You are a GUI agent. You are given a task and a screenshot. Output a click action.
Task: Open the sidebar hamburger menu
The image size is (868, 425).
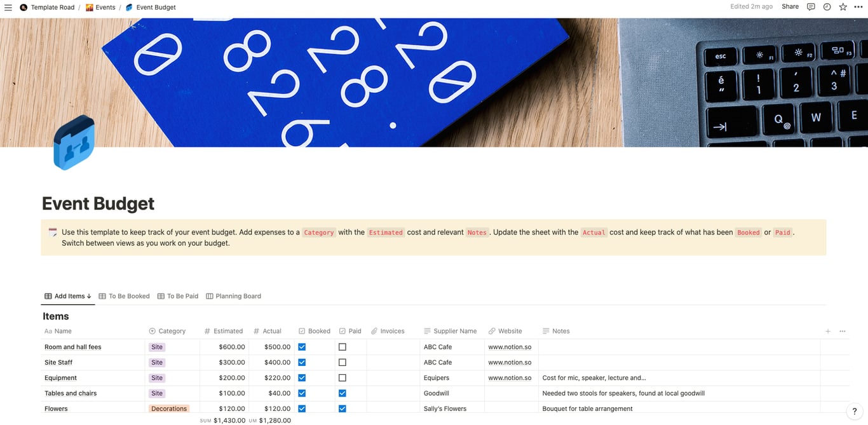click(8, 7)
